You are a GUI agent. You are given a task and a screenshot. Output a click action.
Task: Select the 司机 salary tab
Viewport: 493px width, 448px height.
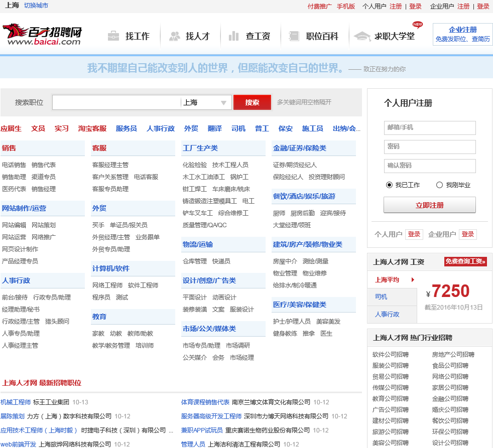click(392, 297)
